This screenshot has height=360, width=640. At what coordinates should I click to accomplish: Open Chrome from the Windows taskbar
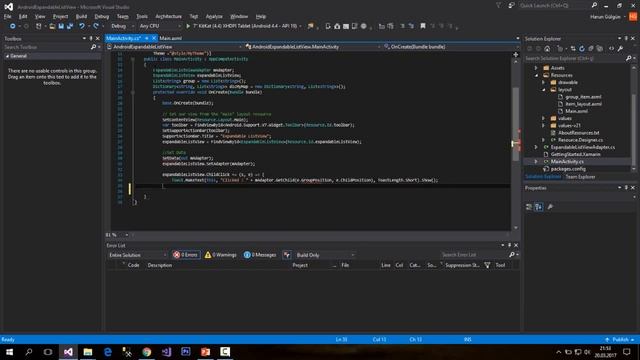pyautogui.click(x=147, y=352)
